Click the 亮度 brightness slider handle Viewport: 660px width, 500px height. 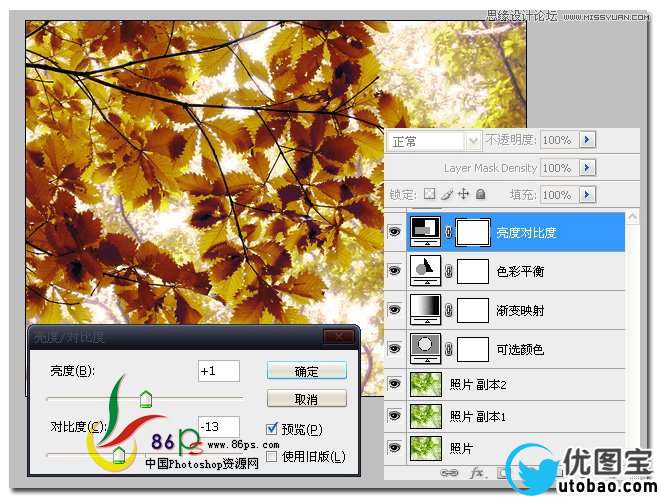[x=146, y=399]
